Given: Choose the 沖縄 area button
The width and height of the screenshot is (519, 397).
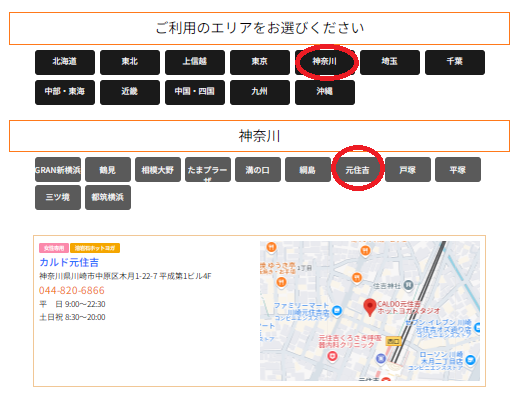Looking at the screenshot, I should click(x=325, y=92).
